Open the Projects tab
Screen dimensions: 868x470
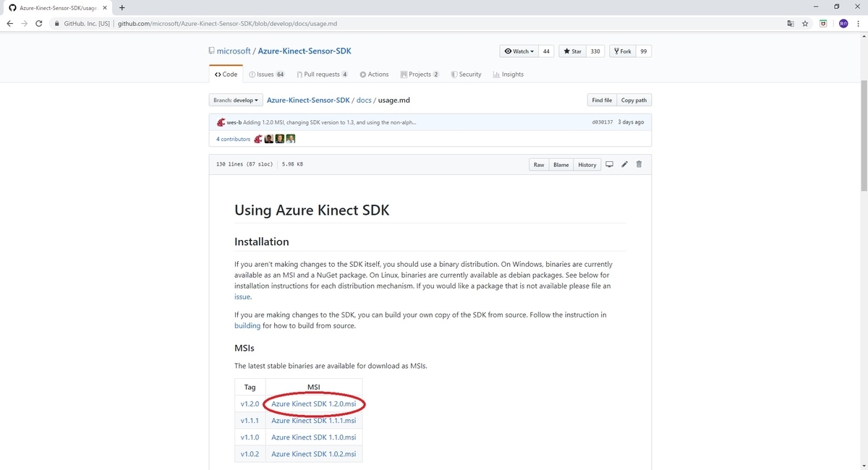click(419, 74)
